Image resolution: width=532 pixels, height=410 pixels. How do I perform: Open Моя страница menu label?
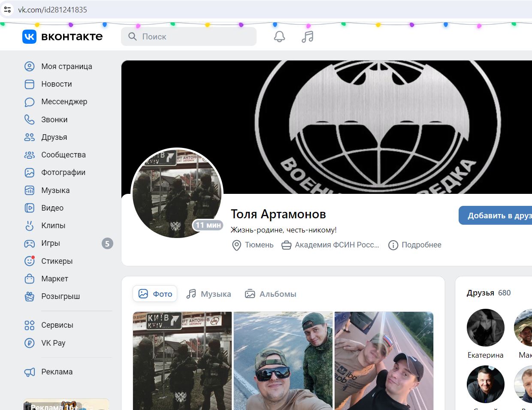point(66,66)
